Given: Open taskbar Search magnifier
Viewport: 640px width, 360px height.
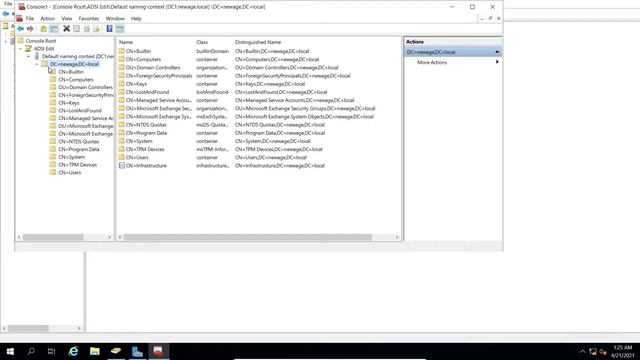Looking at the screenshot, I should (31, 351).
